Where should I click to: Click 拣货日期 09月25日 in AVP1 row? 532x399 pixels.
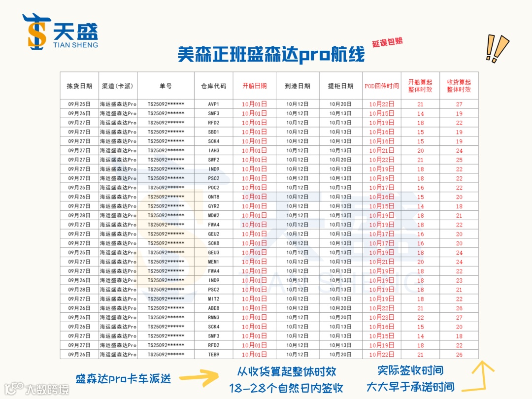[x=79, y=104]
